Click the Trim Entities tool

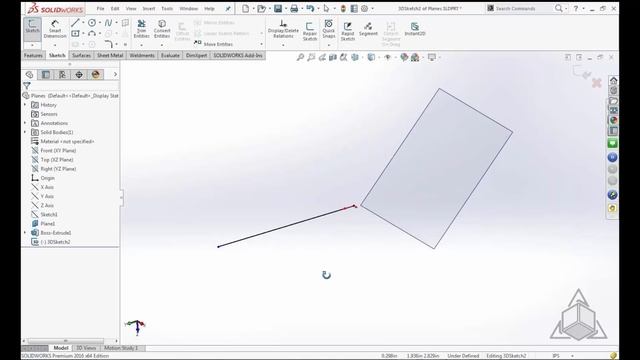[141, 29]
